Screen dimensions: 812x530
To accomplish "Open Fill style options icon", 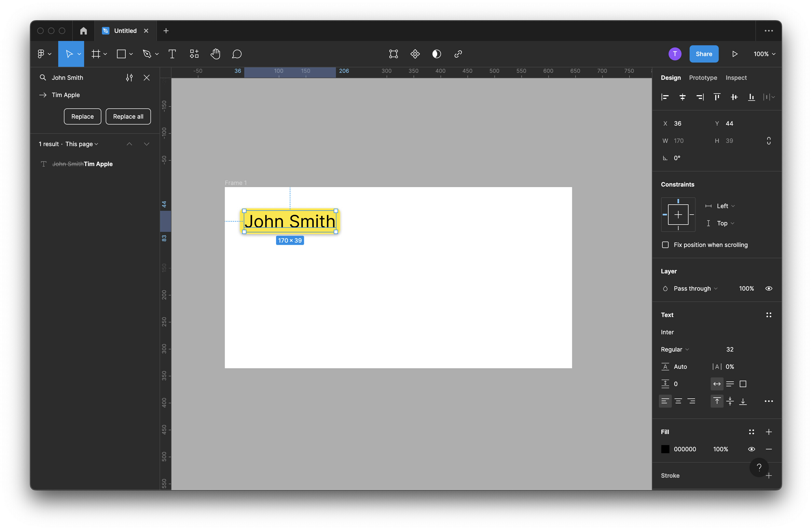I will (751, 432).
